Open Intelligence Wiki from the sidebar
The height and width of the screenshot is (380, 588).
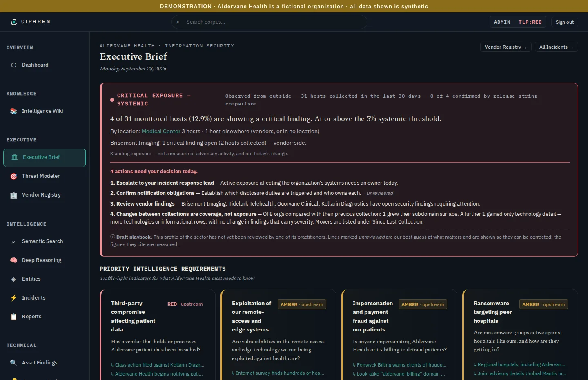(45, 111)
